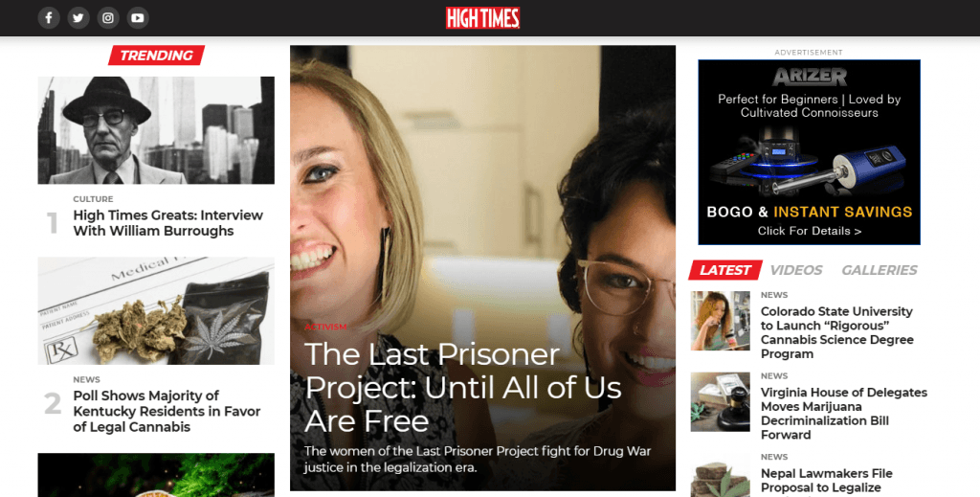Image resolution: width=980 pixels, height=497 pixels.
Task: Open the YouTube social icon
Action: pos(138,17)
